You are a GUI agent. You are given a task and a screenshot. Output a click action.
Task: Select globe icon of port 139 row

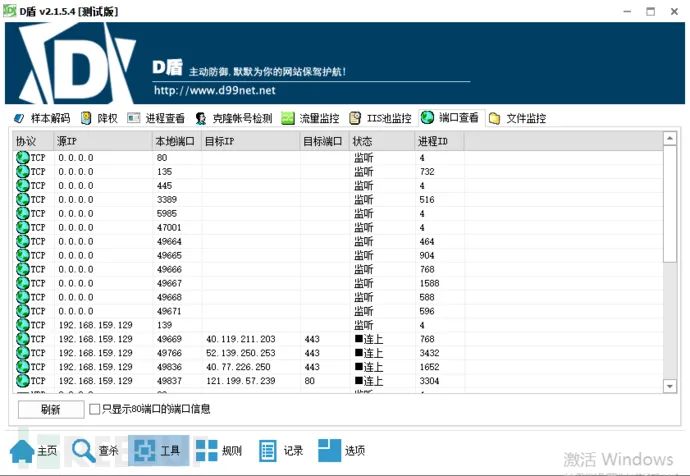[22, 325]
